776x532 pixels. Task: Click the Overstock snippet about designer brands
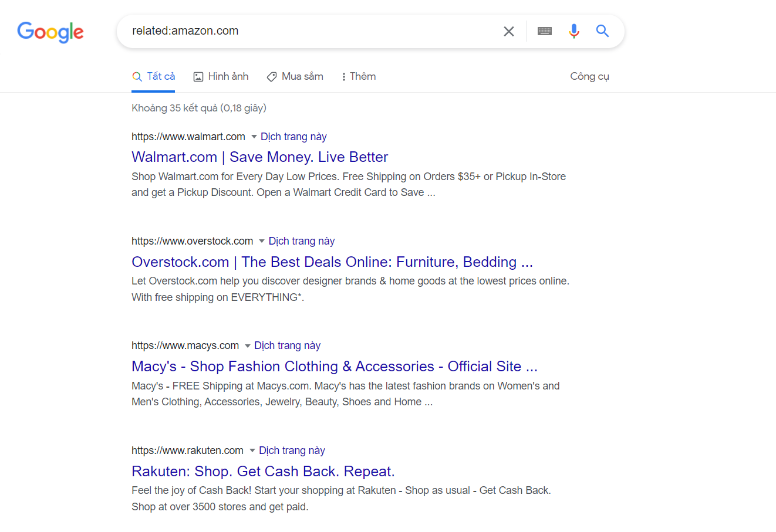click(x=350, y=289)
